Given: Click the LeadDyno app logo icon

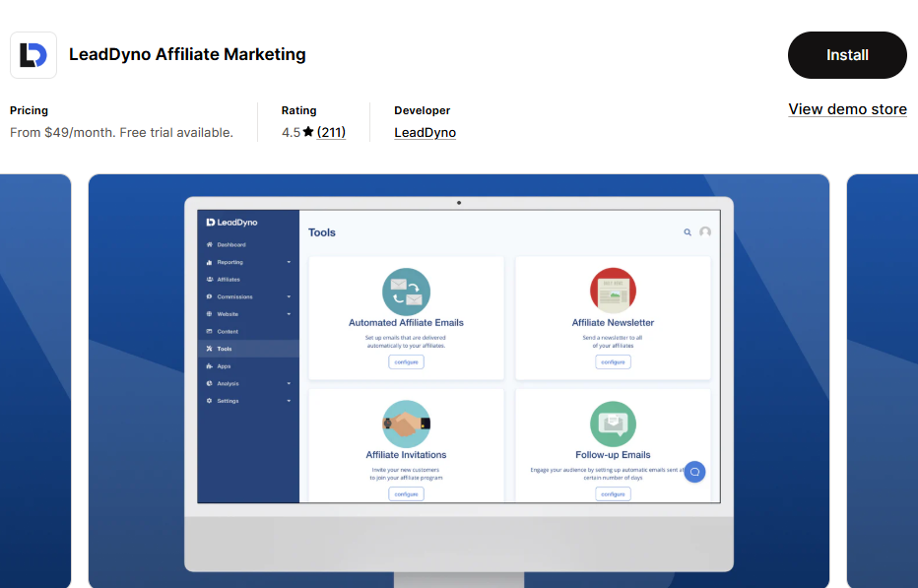Looking at the screenshot, I should click(x=33, y=55).
